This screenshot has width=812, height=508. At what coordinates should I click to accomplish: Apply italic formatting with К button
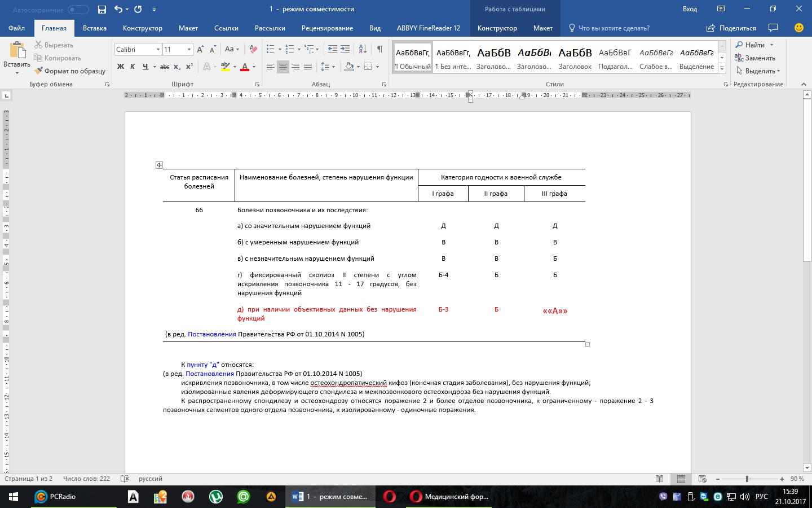(x=133, y=67)
